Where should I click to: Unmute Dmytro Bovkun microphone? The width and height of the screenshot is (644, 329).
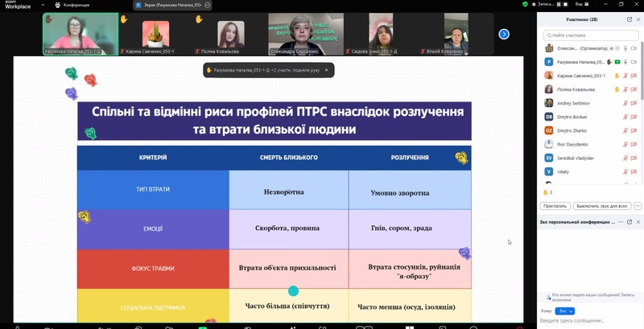pos(625,117)
